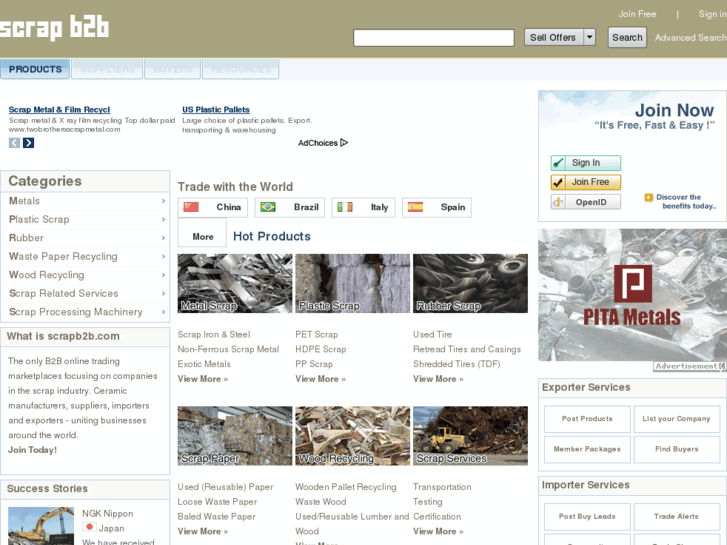
Task: Click the PET Scrap link
Action: click(x=317, y=334)
